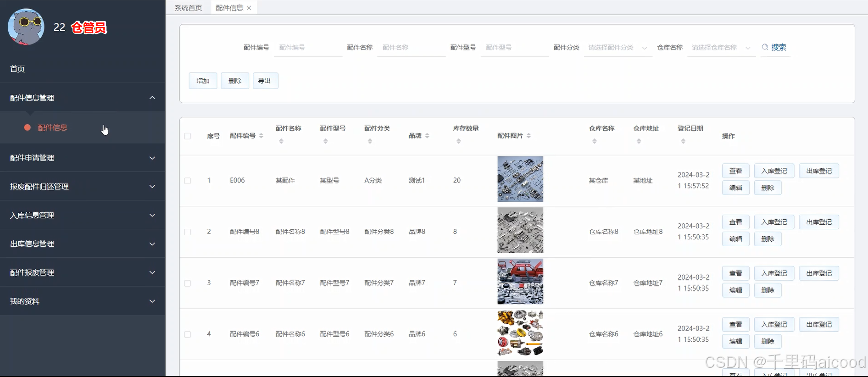Click the 仓库地址8 cell text
Screen dimensions: 868x377
648,232
